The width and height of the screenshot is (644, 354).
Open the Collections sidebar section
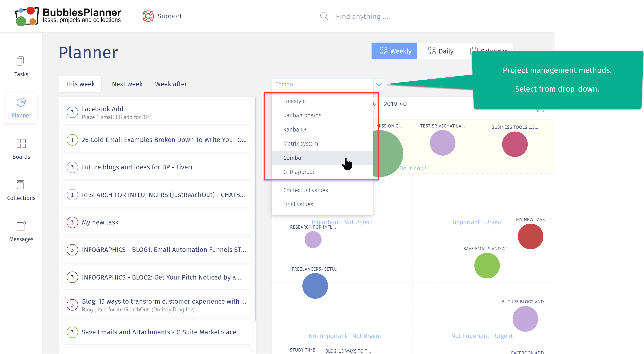coord(21,190)
